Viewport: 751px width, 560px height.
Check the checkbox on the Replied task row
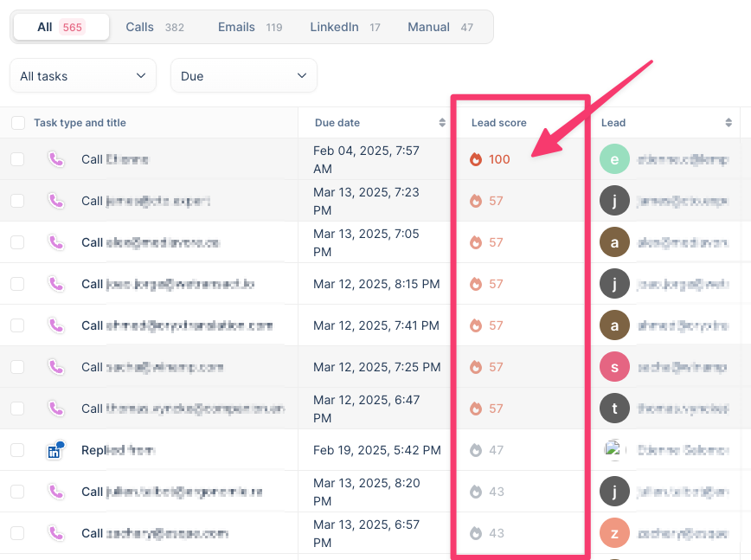(x=16, y=449)
